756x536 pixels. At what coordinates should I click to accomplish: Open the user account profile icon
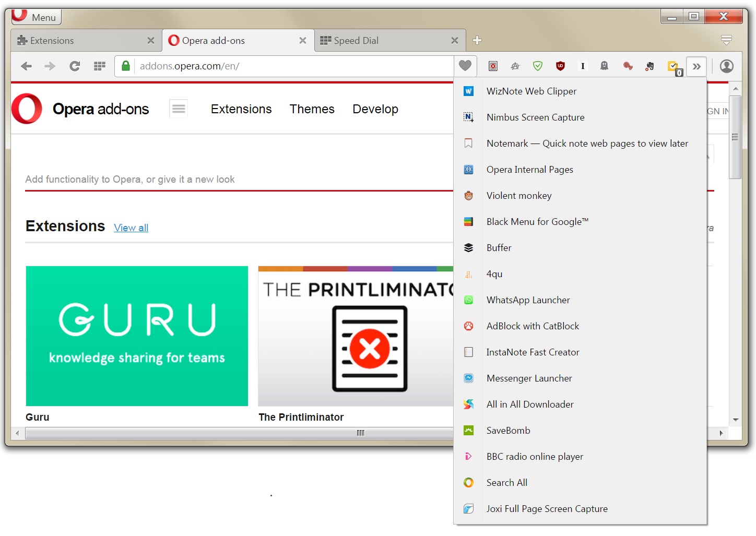click(x=726, y=66)
